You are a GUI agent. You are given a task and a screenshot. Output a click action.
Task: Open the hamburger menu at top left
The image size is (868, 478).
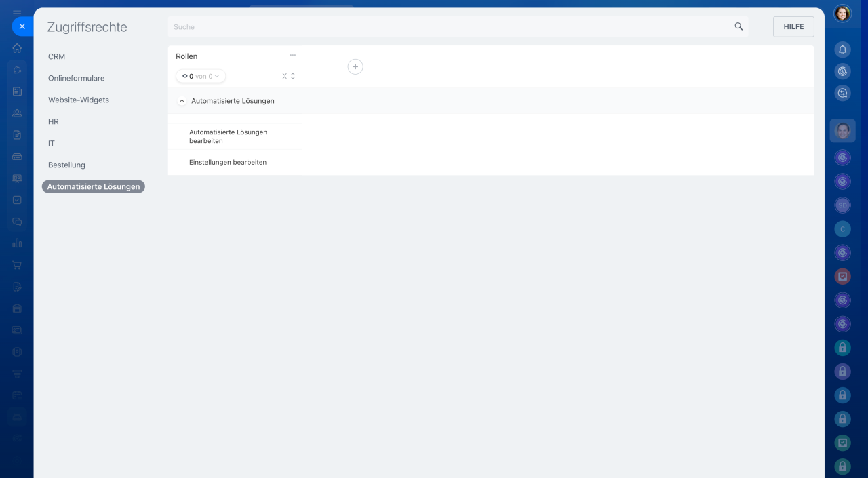pos(17,13)
